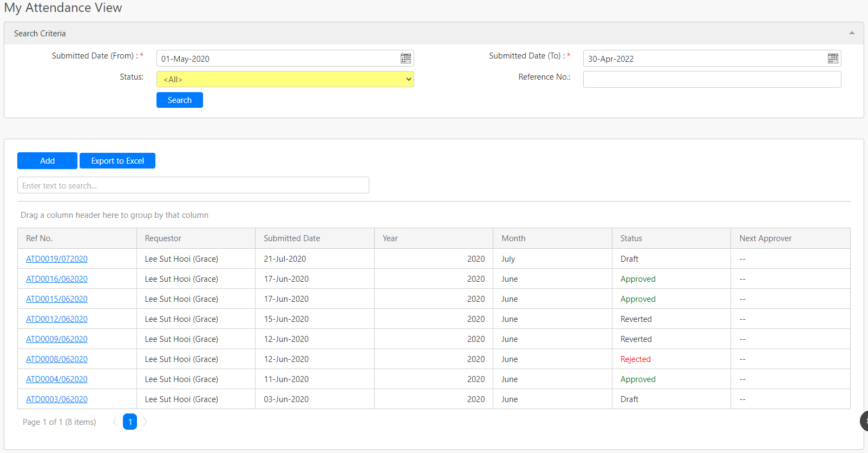Screen dimensions: 868x453
Task: Open record ATD0019/072020
Action: coord(57,259)
